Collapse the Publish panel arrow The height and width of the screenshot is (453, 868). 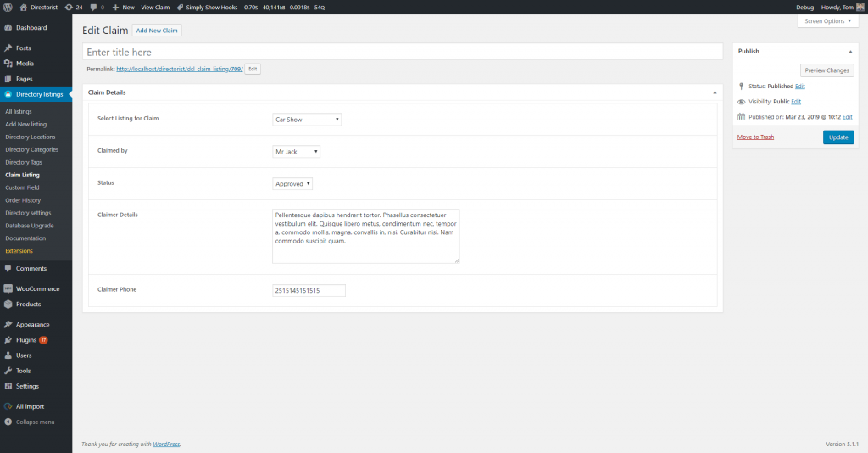(850, 51)
